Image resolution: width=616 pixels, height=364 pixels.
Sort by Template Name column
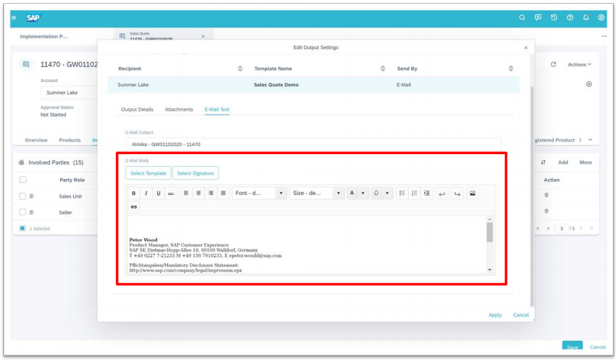[x=383, y=69]
